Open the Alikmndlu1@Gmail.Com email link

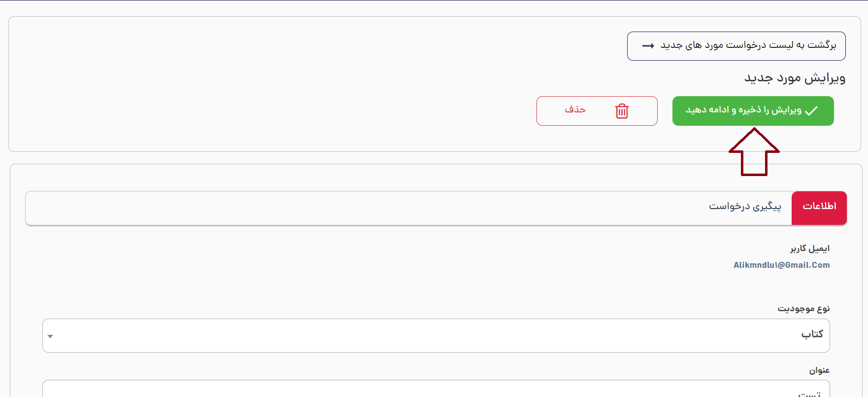[x=781, y=265]
